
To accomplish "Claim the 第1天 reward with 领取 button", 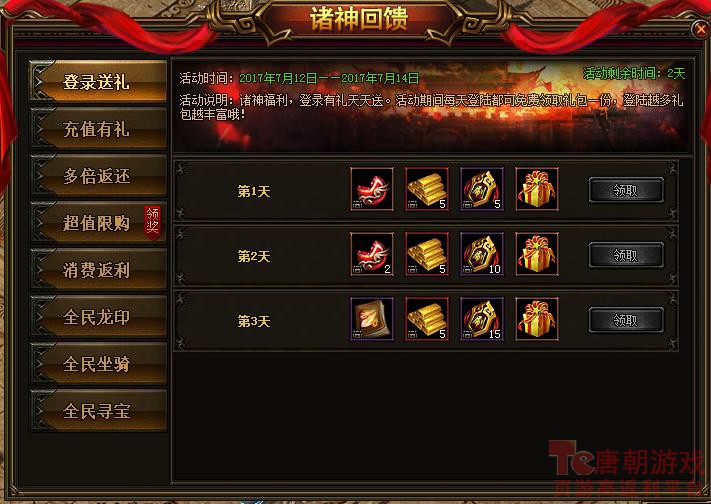I will pos(626,190).
